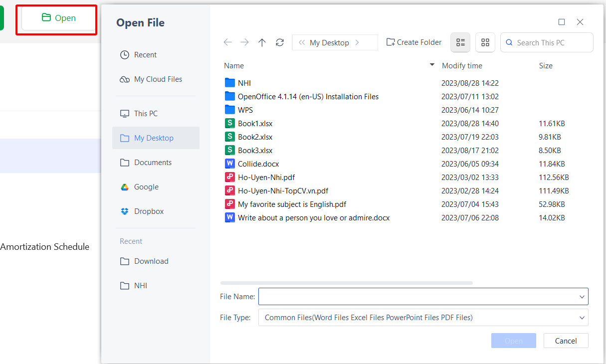606x364 pixels.
Task: Open the Recent section in sidebar
Action: point(145,55)
